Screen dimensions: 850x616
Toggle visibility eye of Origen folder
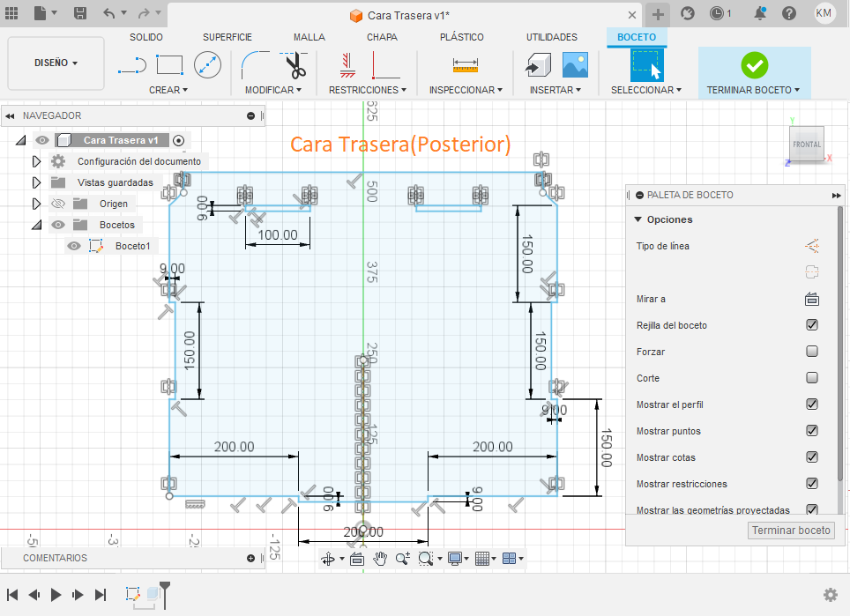tap(58, 204)
